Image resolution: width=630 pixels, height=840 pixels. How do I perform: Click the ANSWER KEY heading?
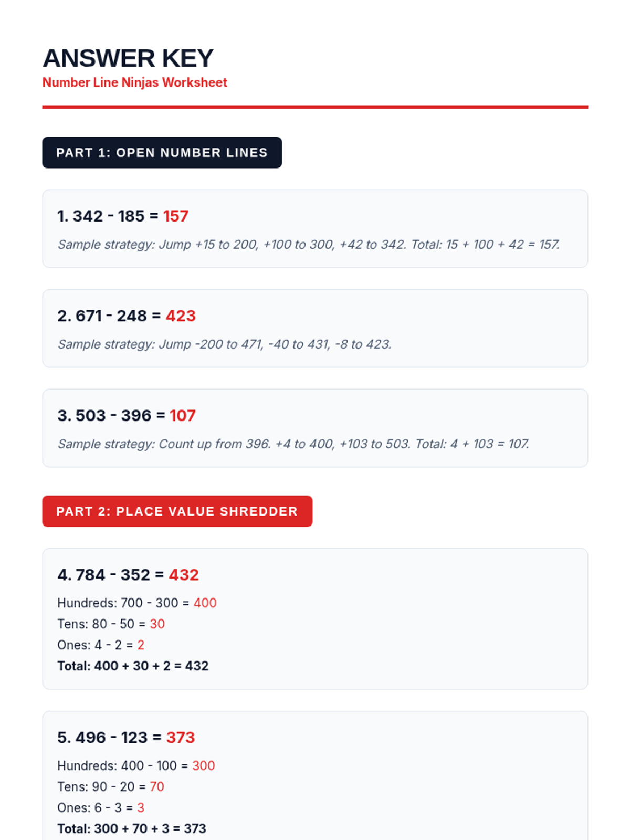point(128,58)
